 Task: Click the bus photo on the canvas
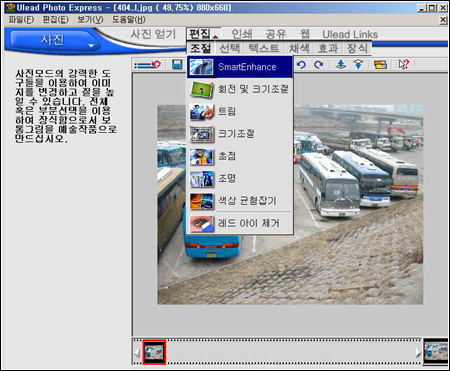290,205
